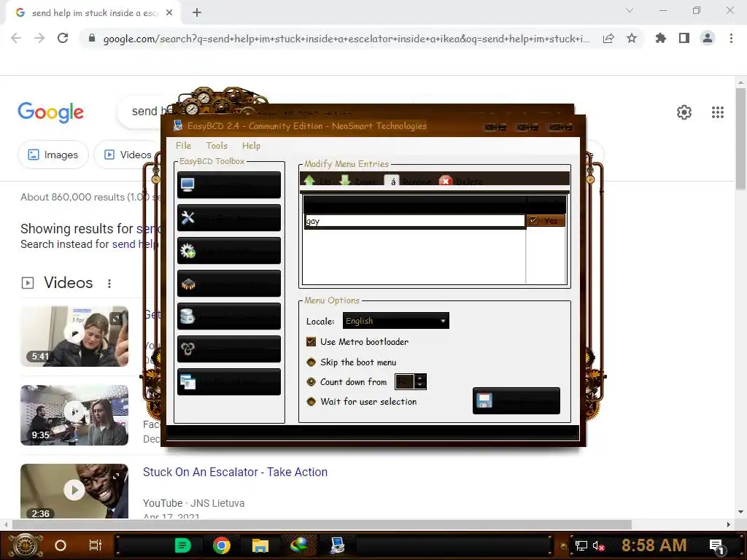This screenshot has width=747, height=560.
Task: Decrease countdown seconds with down arrow
Action: (419, 385)
